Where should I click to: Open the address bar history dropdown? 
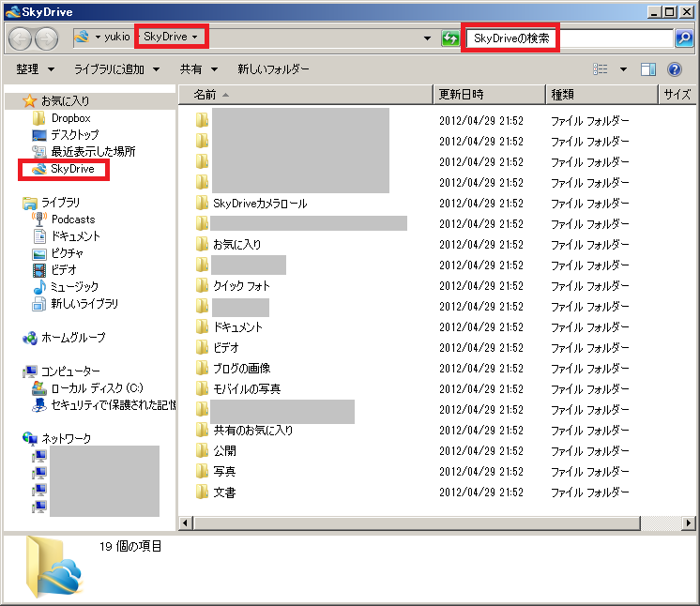[429, 38]
